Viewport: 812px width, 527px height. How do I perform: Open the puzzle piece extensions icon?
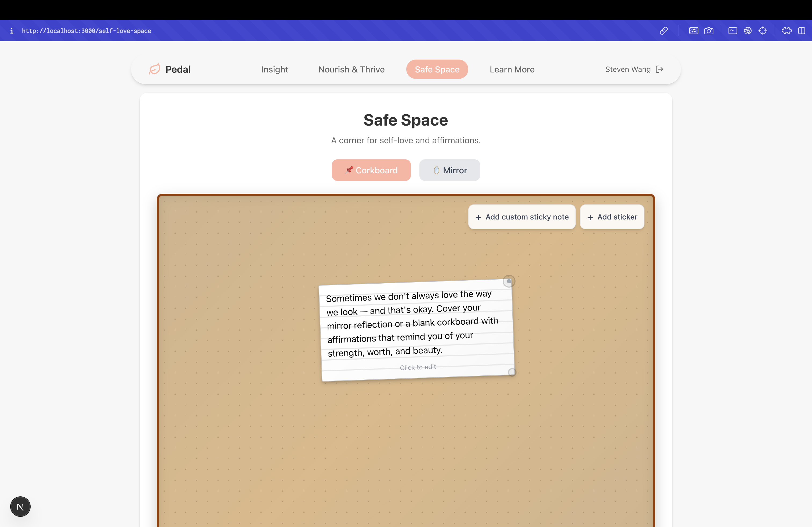point(786,31)
